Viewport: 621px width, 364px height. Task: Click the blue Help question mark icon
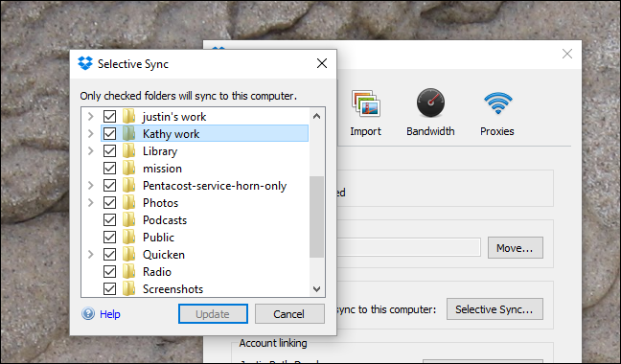[88, 314]
